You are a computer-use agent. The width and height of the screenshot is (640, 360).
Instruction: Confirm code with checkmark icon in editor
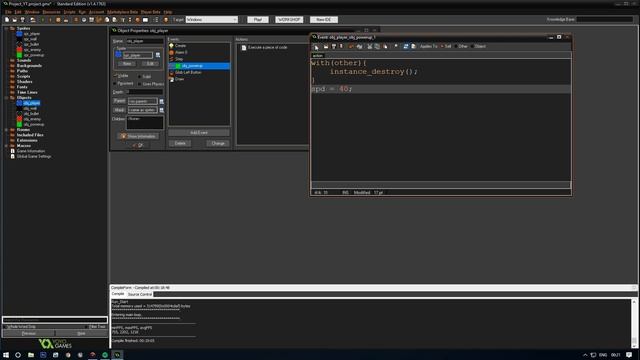point(316,47)
